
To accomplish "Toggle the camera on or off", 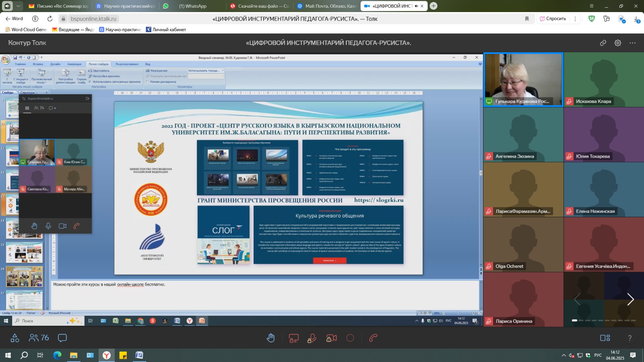I will click(x=331, y=338).
